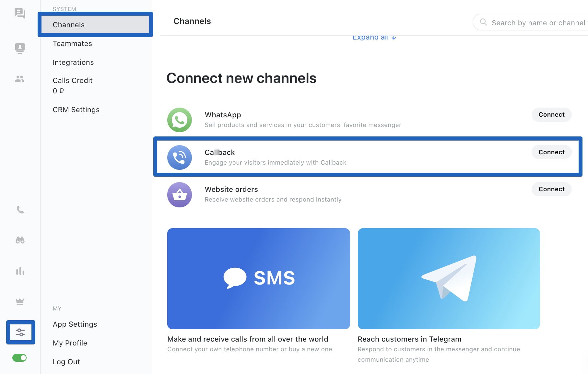Click Log Out
The width and height of the screenshot is (588, 374).
(66, 362)
